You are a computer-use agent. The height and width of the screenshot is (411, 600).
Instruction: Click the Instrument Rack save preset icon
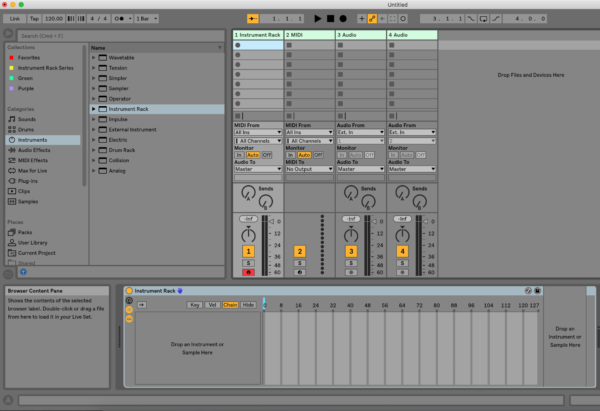tap(537, 291)
